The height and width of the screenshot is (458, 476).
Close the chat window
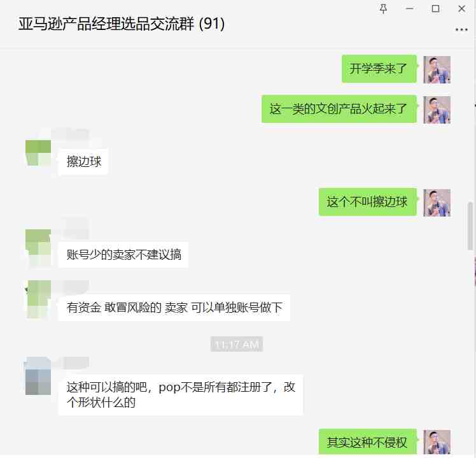(x=462, y=9)
